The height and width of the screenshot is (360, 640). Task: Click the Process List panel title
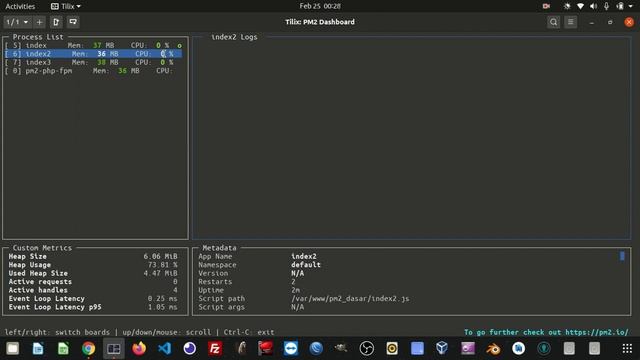(x=38, y=37)
